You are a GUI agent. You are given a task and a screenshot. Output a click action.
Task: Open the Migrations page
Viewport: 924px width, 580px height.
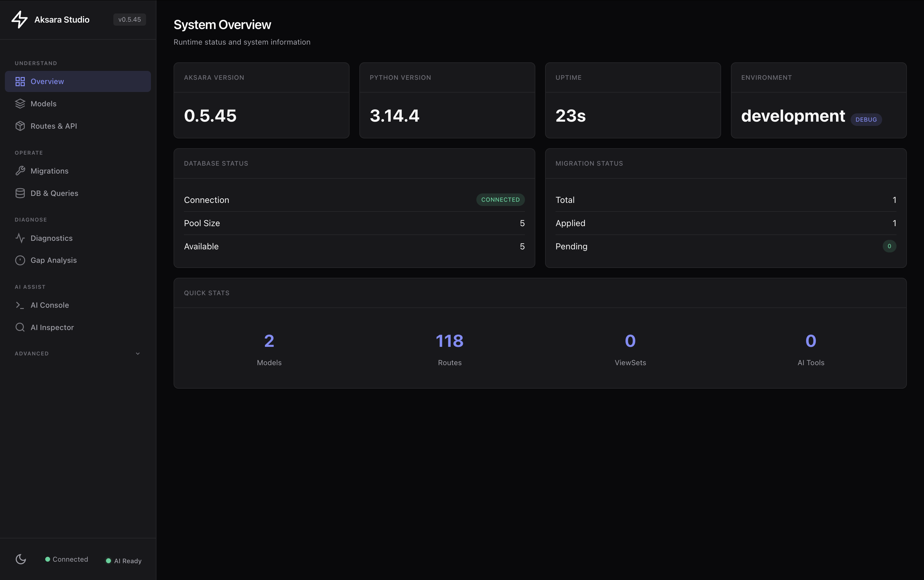[x=78, y=171]
